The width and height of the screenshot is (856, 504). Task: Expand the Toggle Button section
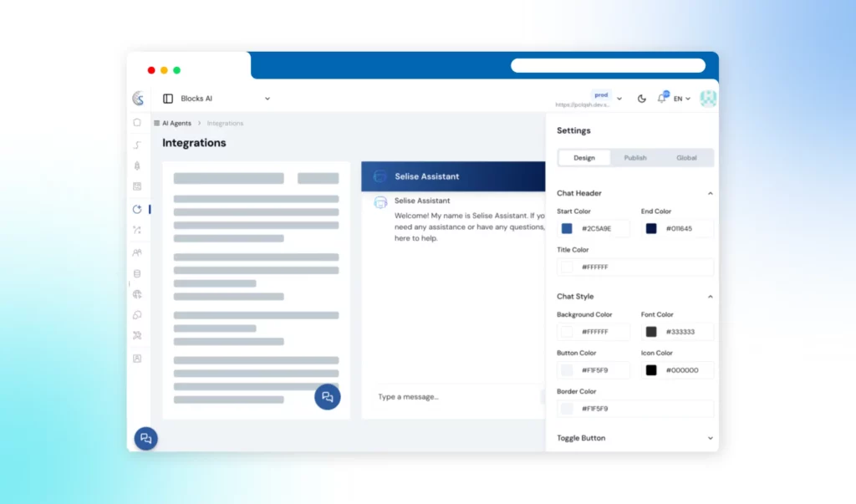pyautogui.click(x=711, y=438)
